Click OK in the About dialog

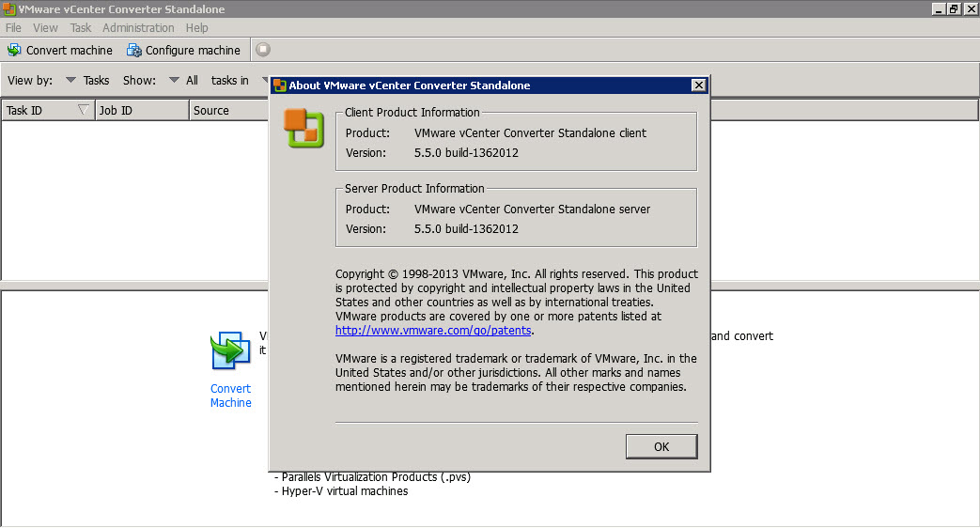(x=661, y=447)
